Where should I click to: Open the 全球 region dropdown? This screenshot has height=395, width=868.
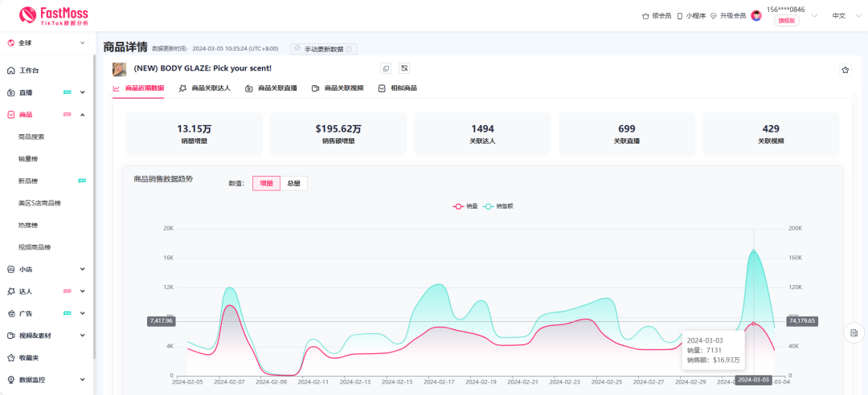47,43
